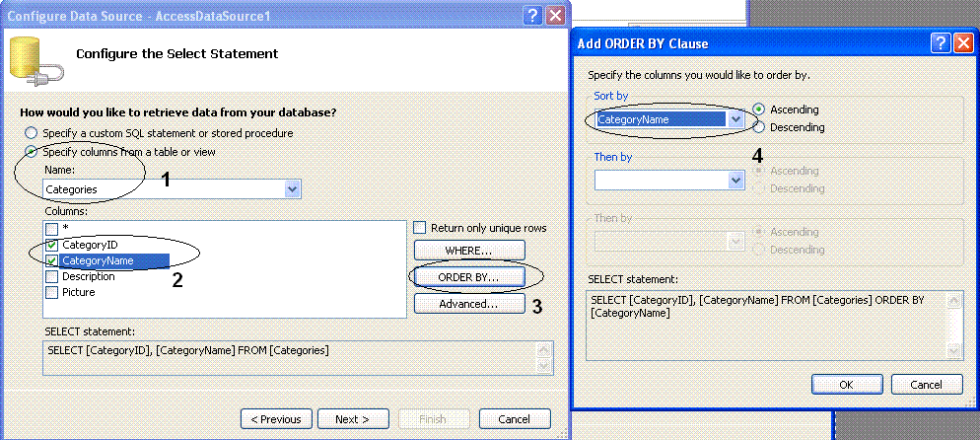Viewport: 980px width, 440px height.
Task: Open the ORDER BY... dialog button
Action: 468,277
